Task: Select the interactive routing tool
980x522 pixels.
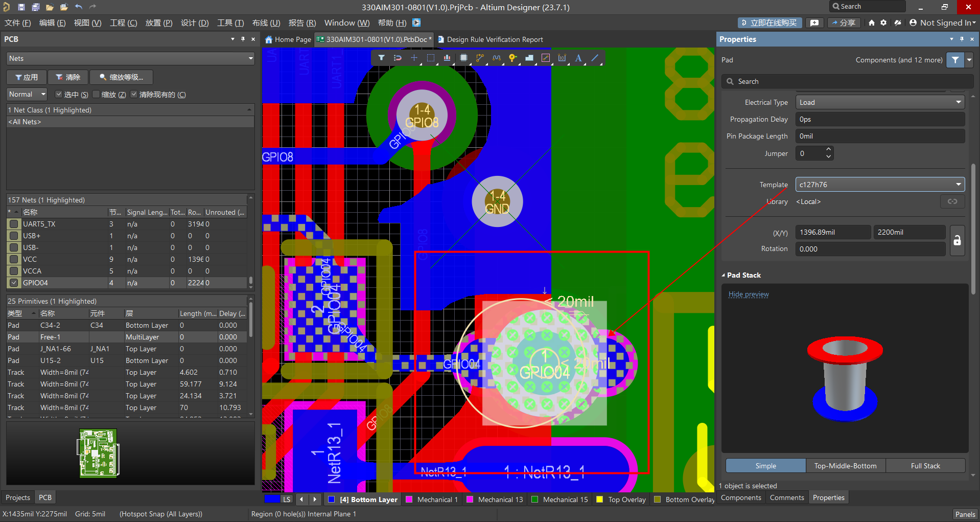Action: pos(479,58)
